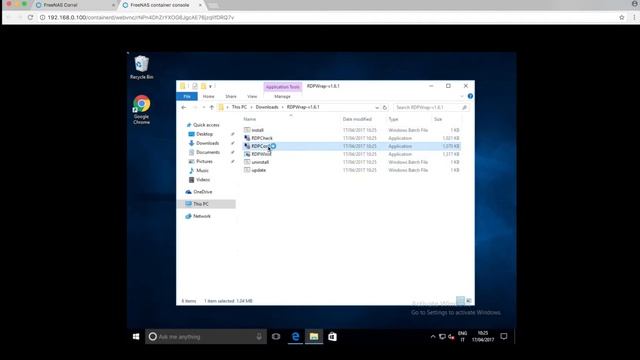Click This PC in the address breadcrumb

tap(239, 107)
